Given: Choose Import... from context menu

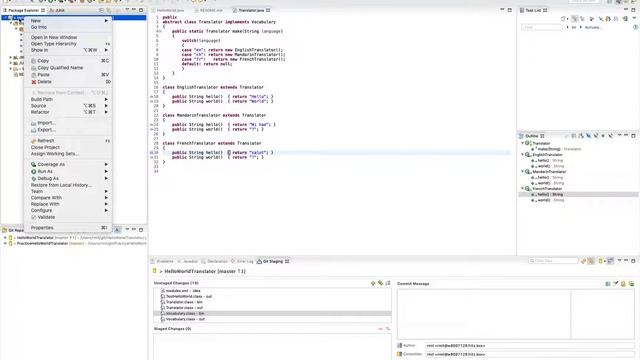Looking at the screenshot, I should pyautogui.click(x=68, y=123).
